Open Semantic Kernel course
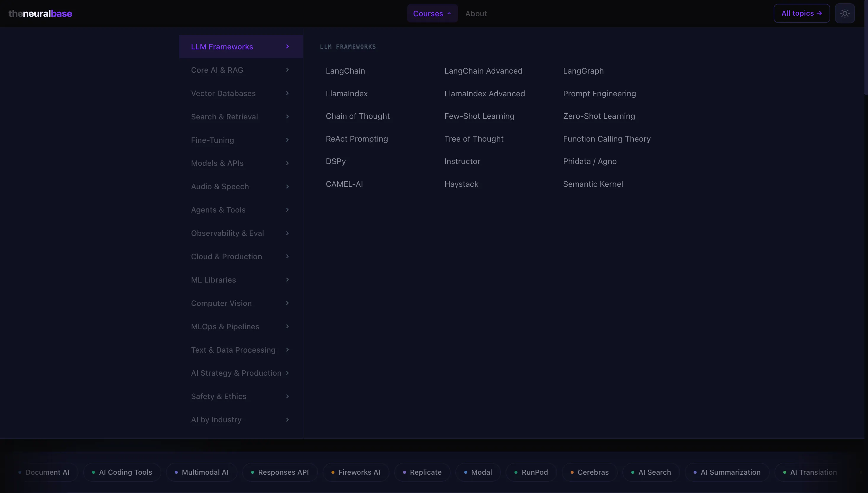This screenshot has height=493, width=868. click(x=593, y=184)
